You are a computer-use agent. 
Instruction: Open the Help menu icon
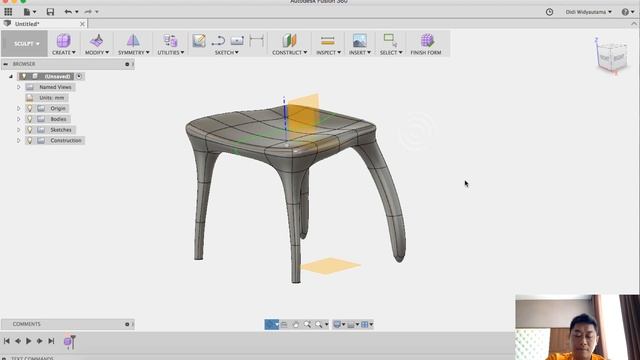pyautogui.click(x=627, y=12)
